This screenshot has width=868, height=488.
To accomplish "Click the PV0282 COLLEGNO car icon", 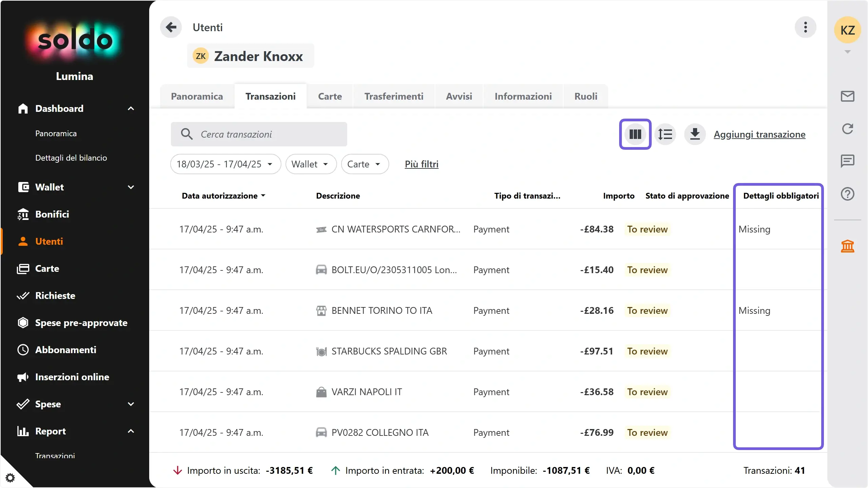I will pyautogui.click(x=321, y=433).
